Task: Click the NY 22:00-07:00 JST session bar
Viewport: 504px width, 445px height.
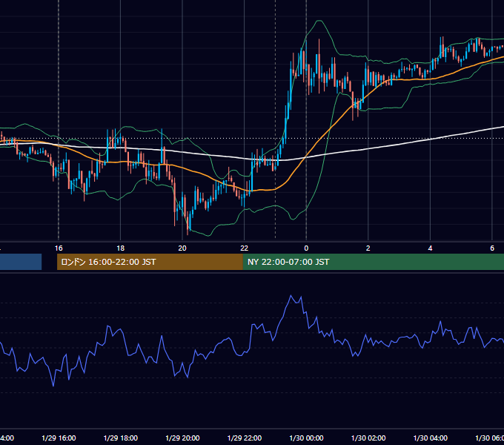Action: click(373, 262)
